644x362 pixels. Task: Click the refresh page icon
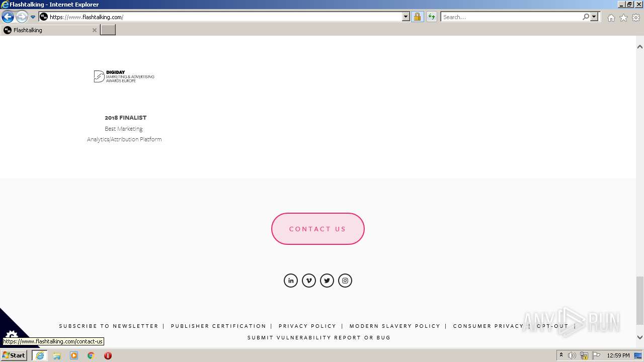pyautogui.click(x=432, y=17)
